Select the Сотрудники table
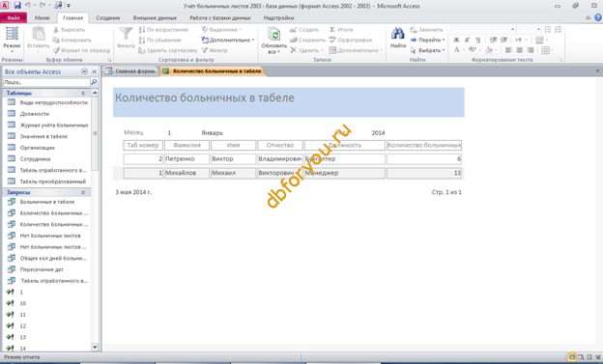Screen dimensions: 603x364 [35, 158]
